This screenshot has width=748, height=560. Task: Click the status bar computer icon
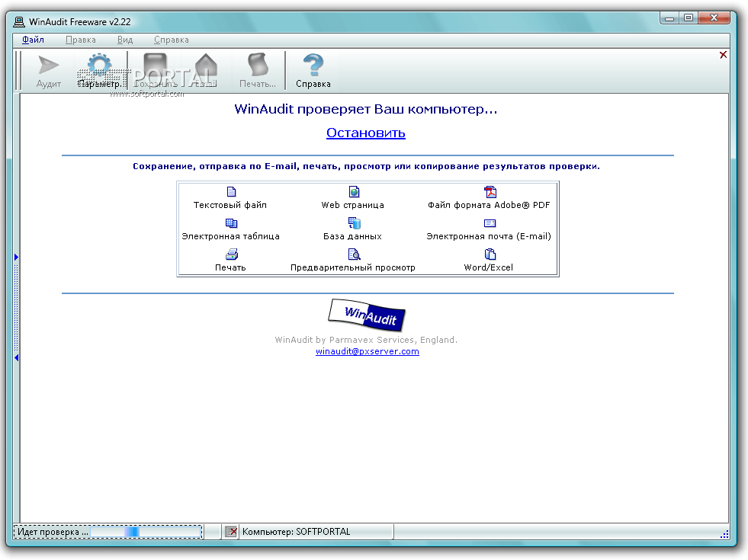pos(231,532)
